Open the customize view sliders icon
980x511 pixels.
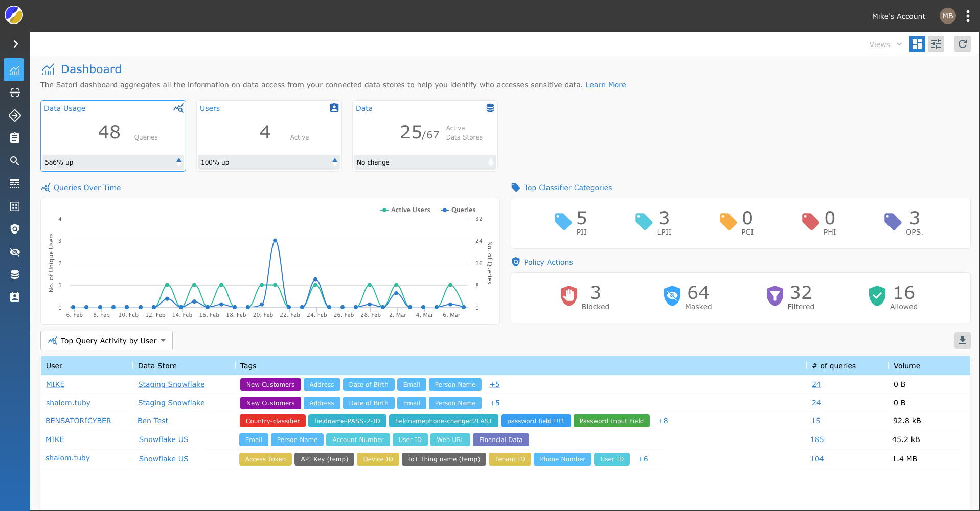tap(936, 44)
